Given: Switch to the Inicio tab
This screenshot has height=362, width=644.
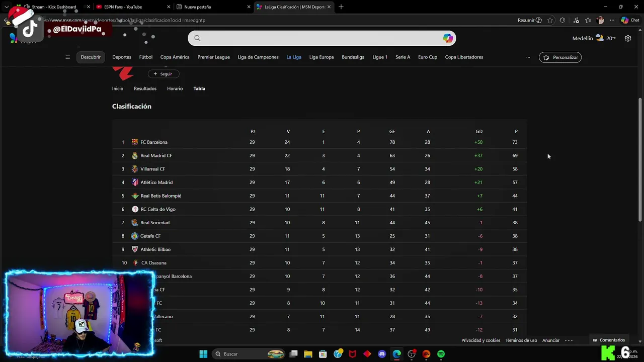Looking at the screenshot, I should coord(118,88).
